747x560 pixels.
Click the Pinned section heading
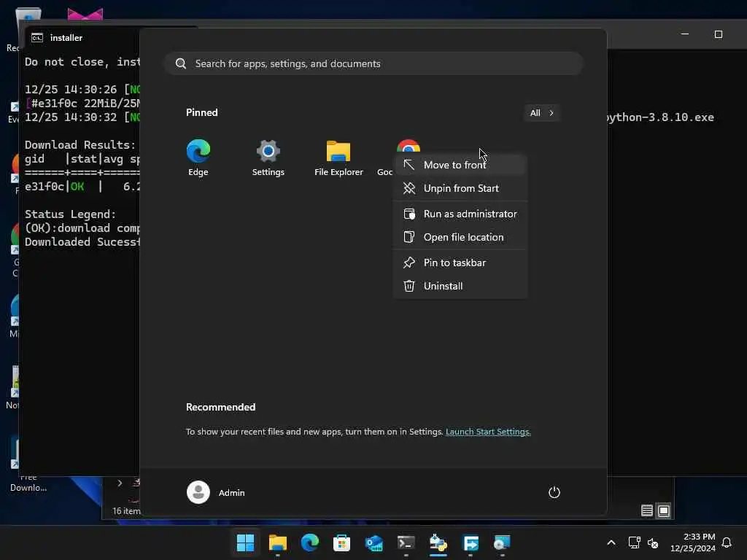point(201,112)
